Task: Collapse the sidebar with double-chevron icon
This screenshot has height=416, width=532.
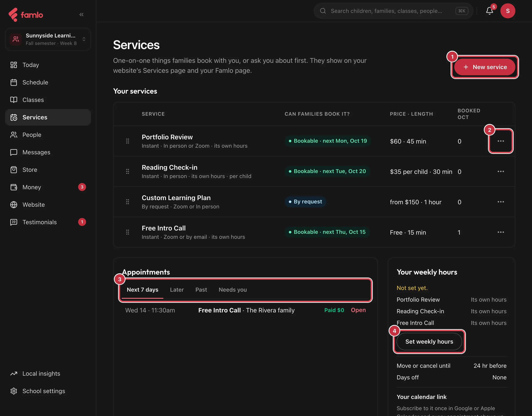Action: (81, 15)
